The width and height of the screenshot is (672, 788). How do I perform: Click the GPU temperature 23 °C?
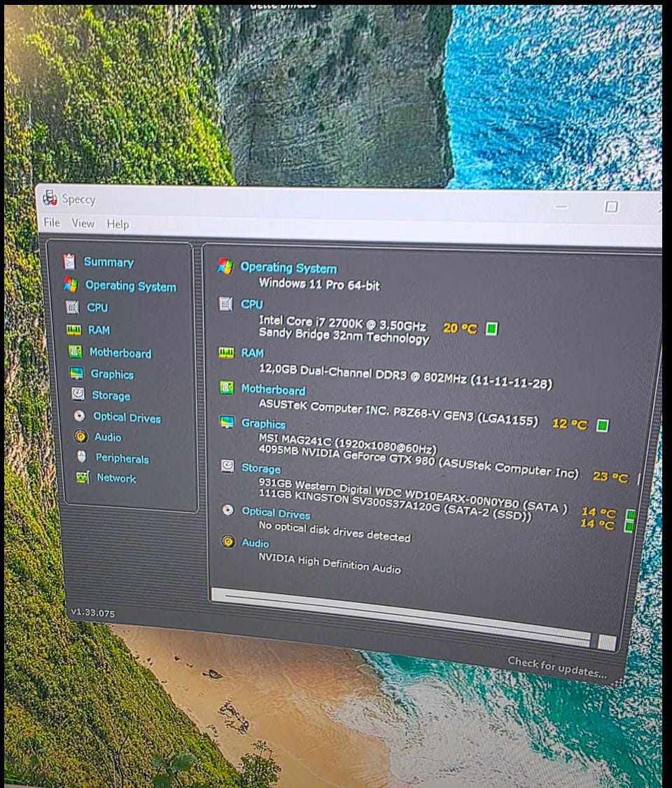pyautogui.click(x=610, y=476)
